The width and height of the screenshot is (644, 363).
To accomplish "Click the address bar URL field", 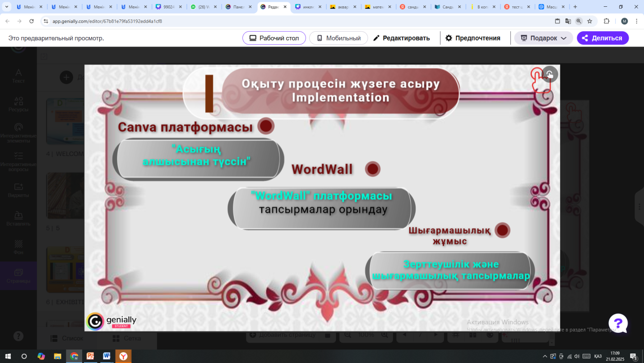I will [x=298, y=21].
